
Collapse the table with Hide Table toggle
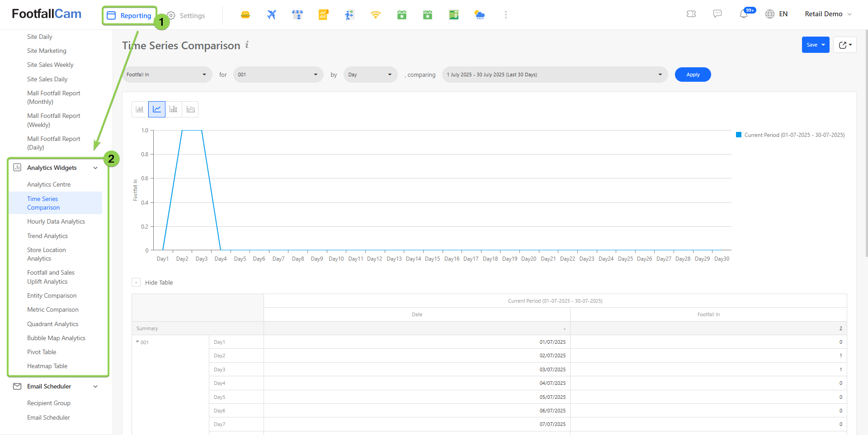coord(136,282)
